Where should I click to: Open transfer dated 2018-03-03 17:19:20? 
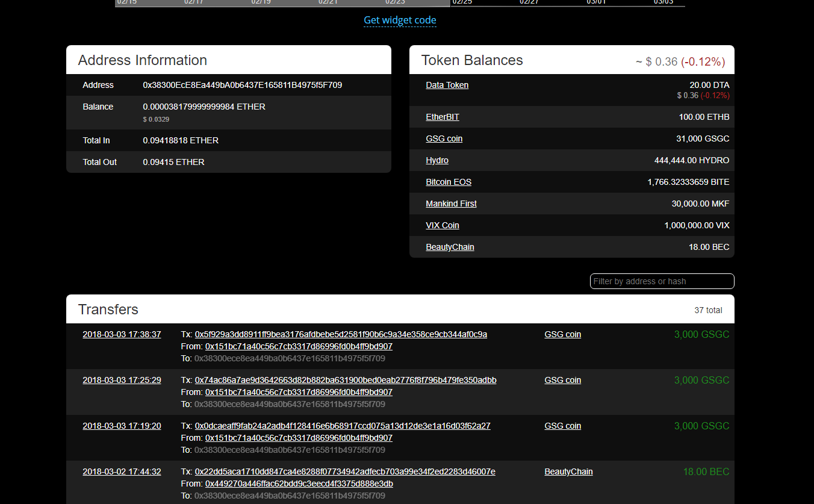click(x=122, y=426)
